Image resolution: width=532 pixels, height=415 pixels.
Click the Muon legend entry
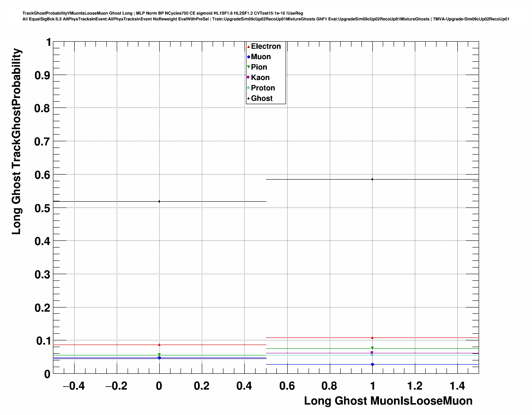259,57
